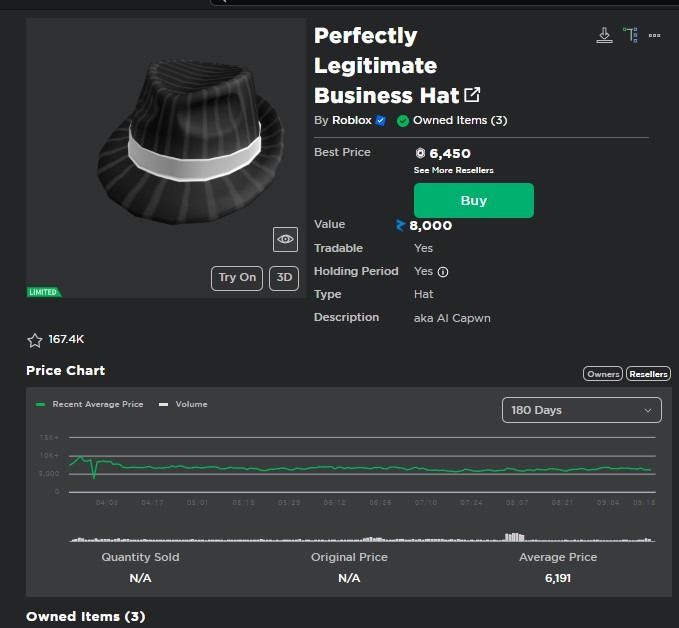The image size is (679, 628).
Task: Click the green Buy button
Action: pyautogui.click(x=474, y=201)
